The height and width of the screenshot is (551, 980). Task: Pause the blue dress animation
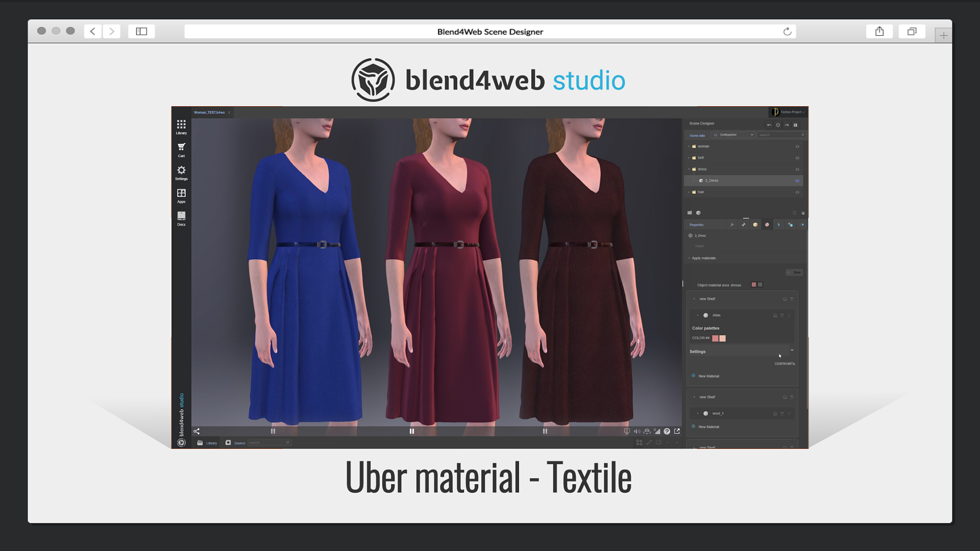click(273, 431)
